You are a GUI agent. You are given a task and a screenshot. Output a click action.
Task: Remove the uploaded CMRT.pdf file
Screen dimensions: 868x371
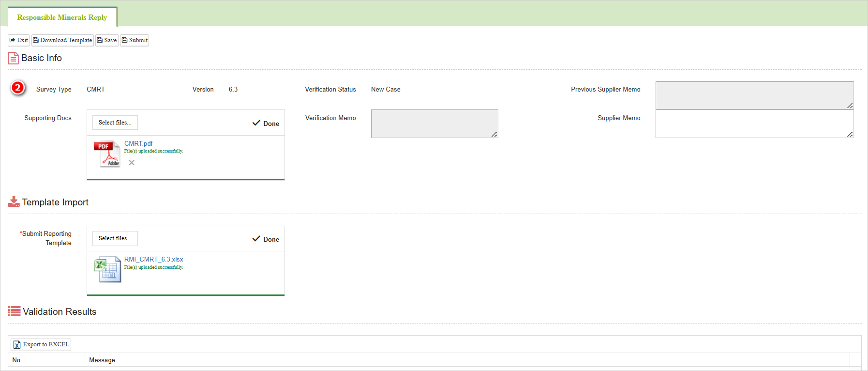(x=132, y=163)
